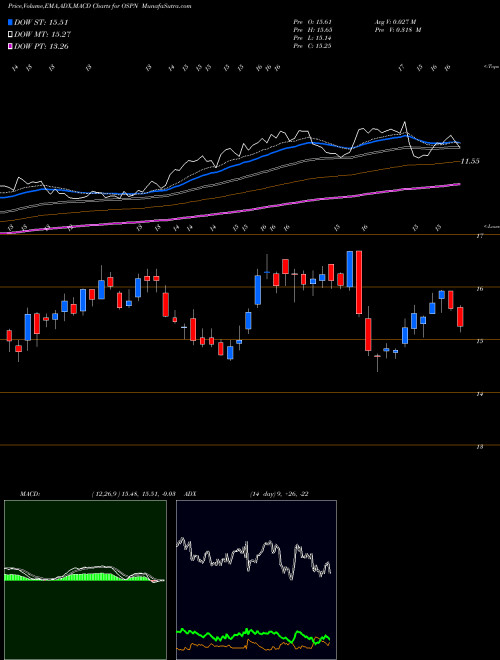Image resolution: width=500 pixels, height=660 pixels.
Task: Click the 14 price axis label
Action: [x=479, y=394]
